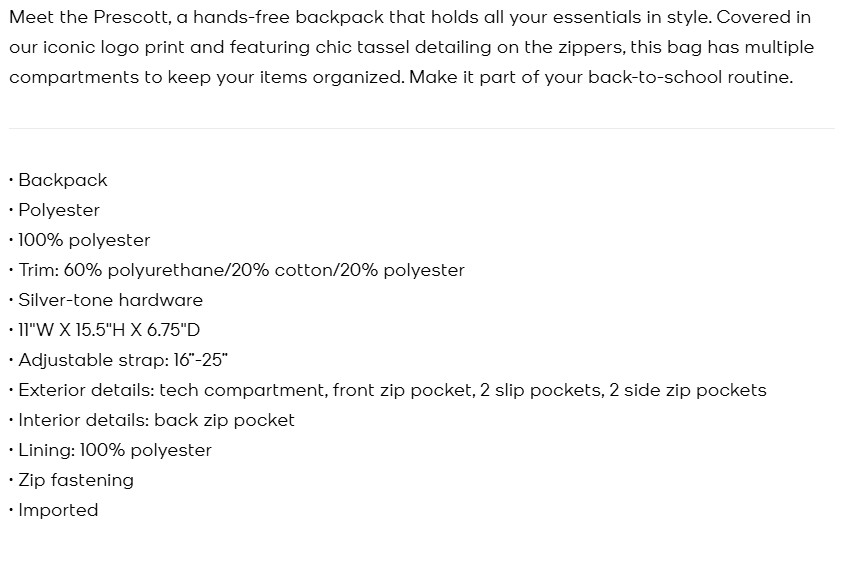Click the "2 side zip pockets" text
Image resolution: width=845 pixels, height=583 pixels.
[688, 390]
